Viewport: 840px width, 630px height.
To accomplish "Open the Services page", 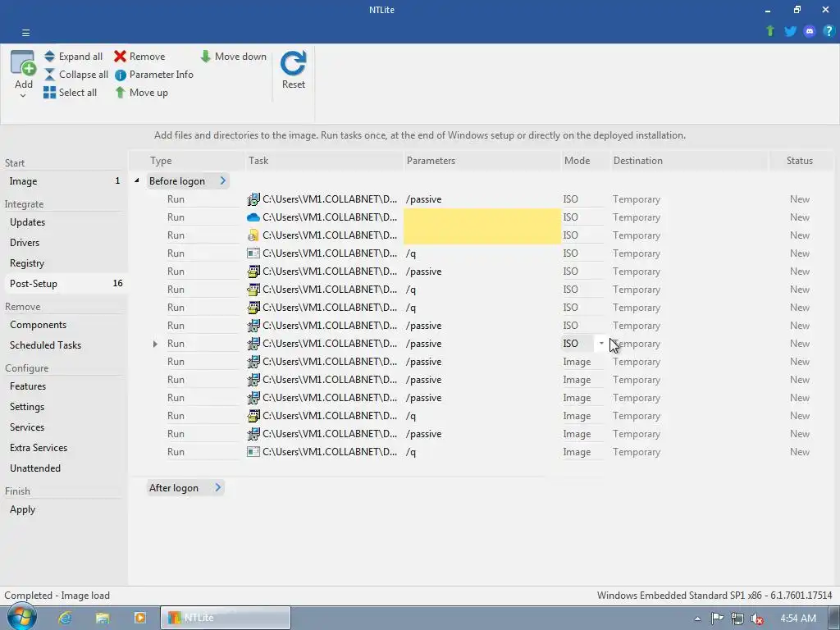I will pyautogui.click(x=64, y=427).
